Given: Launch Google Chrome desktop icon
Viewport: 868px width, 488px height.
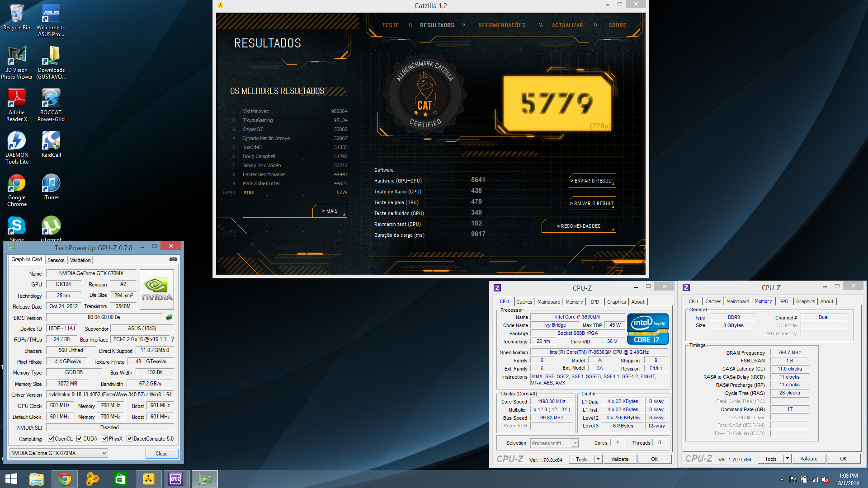Looking at the screenshot, I should (x=17, y=190).
